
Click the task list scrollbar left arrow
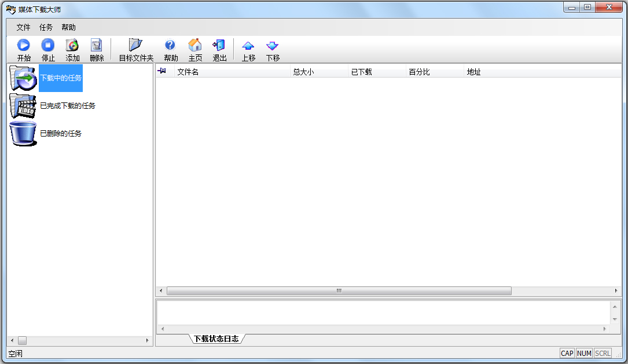point(161,291)
